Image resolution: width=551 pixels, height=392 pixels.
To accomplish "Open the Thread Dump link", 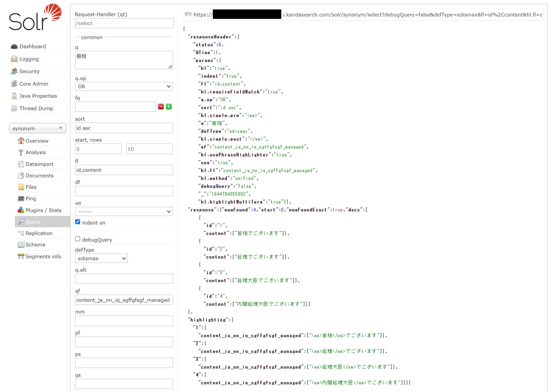I will click(36, 108).
